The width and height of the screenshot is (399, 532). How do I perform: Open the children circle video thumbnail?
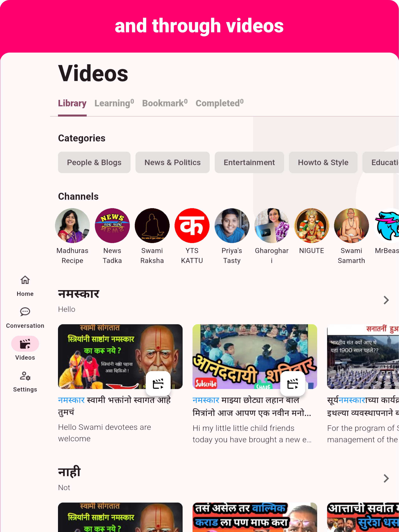pos(255,356)
